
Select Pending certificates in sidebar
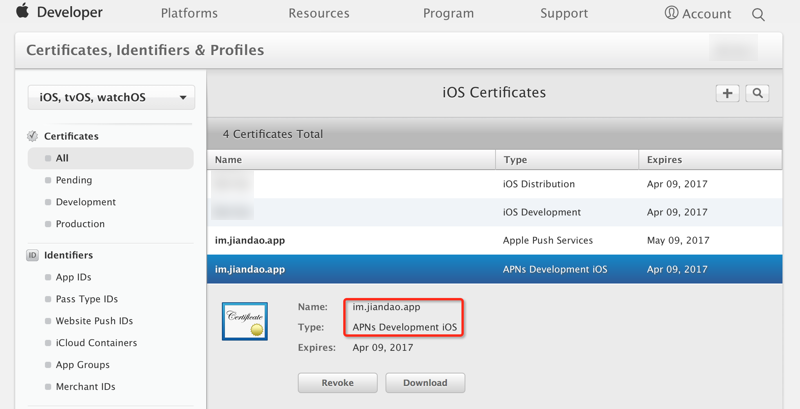(73, 180)
